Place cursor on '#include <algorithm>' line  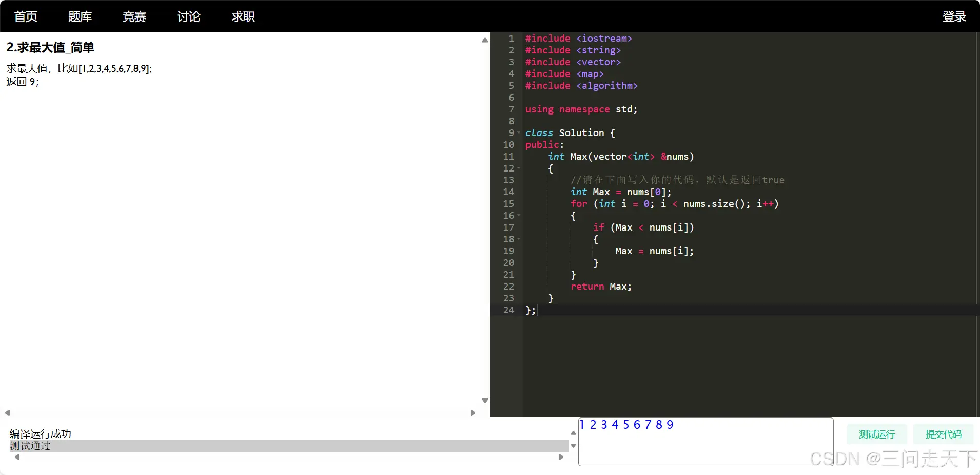pyautogui.click(x=581, y=86)
